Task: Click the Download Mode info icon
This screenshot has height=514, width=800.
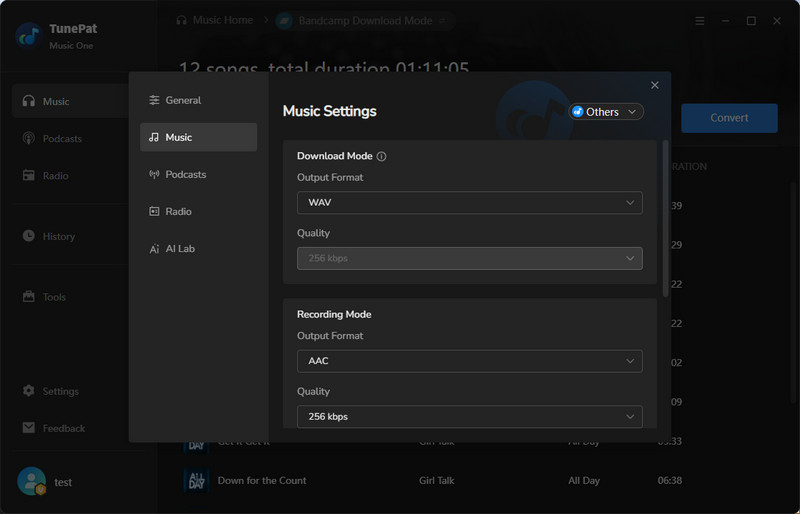Action: 381,156
